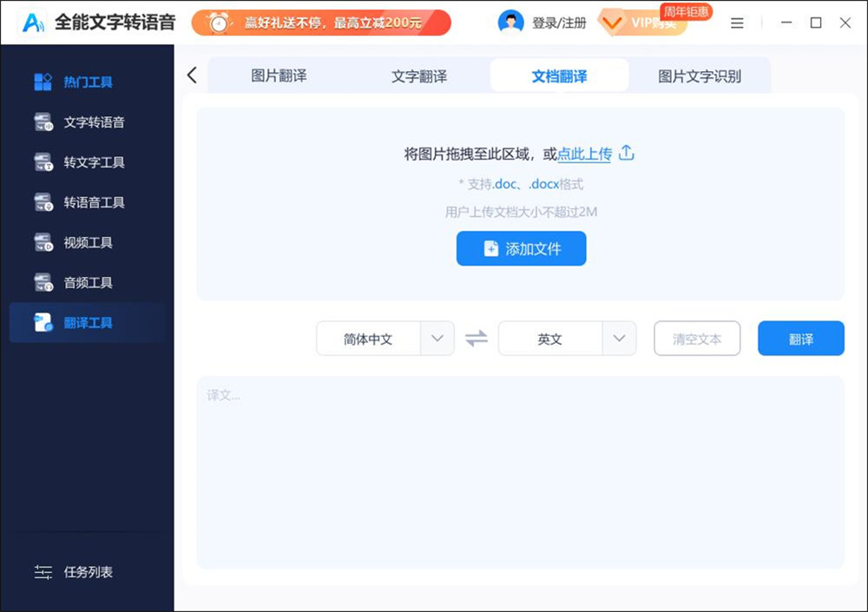The height and width of the screenshot is (612, 868).
Task: Swap source and target languages
Action: coord(476,338)
